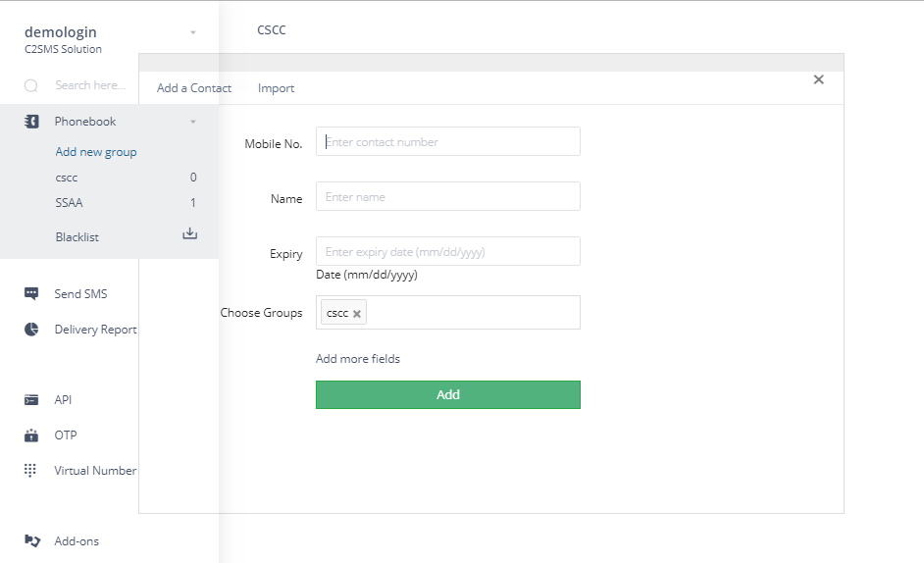The image size is (924, 563).
Task: Expand the demologin account dropdown arrow
Action: [192, 32]
